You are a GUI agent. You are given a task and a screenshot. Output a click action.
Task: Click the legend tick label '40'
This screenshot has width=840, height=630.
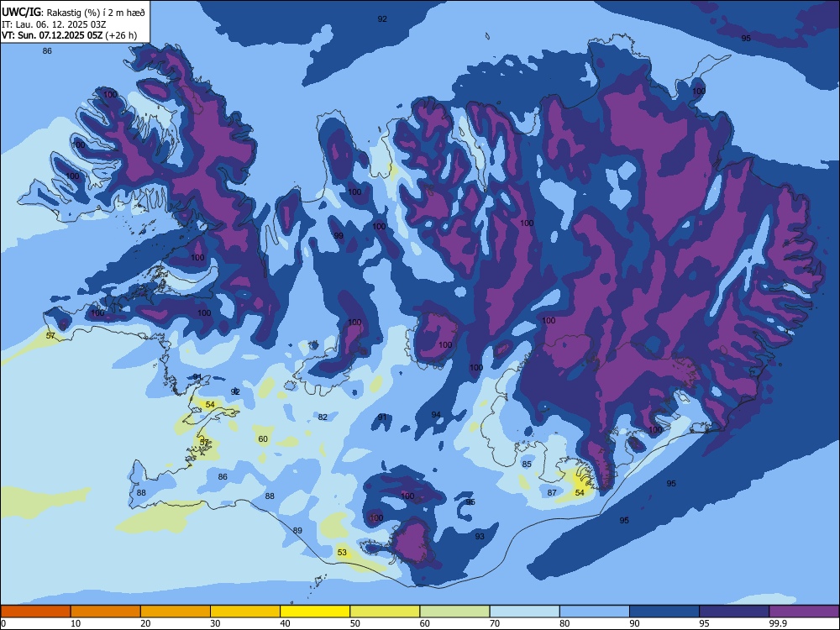point(285,623)
